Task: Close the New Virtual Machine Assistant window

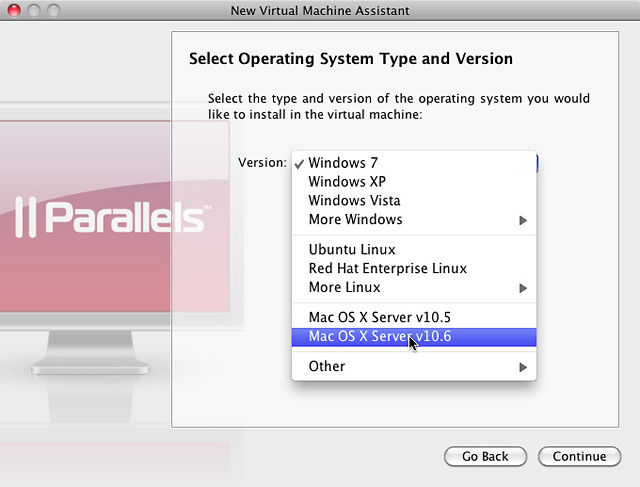Action: point(14,10)
